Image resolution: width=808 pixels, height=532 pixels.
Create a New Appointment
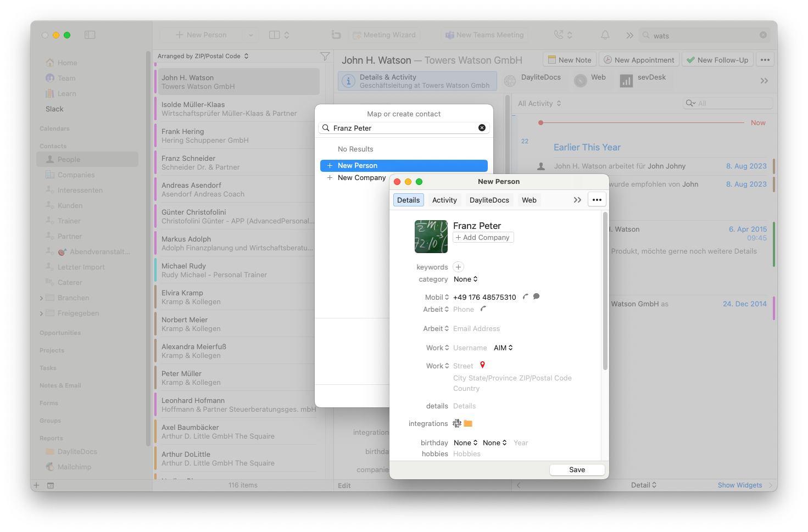(x=639, y=60)
